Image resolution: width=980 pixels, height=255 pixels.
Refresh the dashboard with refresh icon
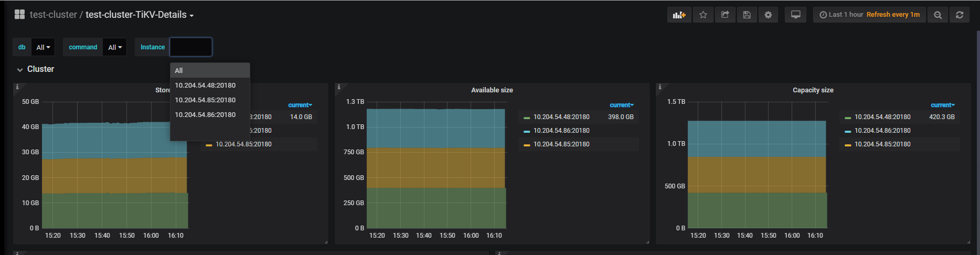coord(960,15)
